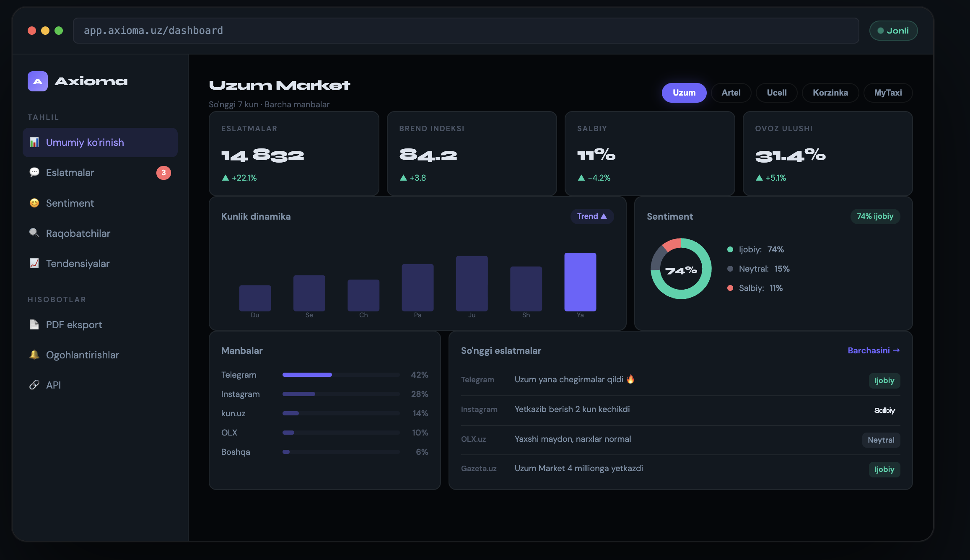Click the Ovoz Ulushi 31.4% card

pos(828,153)
